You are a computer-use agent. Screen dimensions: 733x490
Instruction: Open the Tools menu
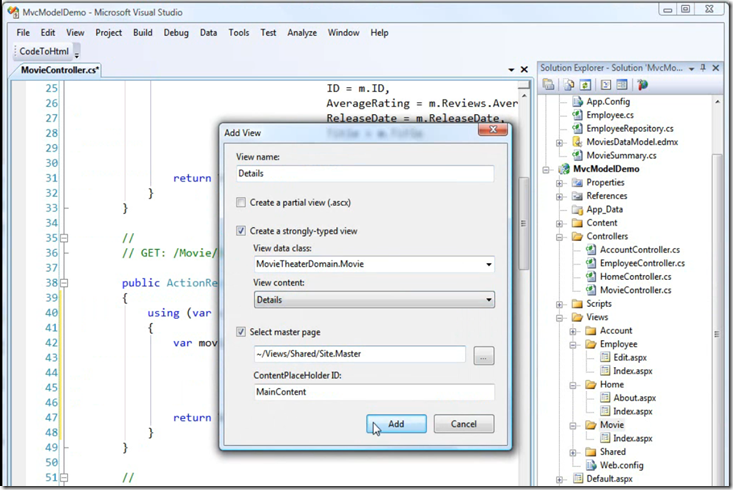click(x=238, y=33)
